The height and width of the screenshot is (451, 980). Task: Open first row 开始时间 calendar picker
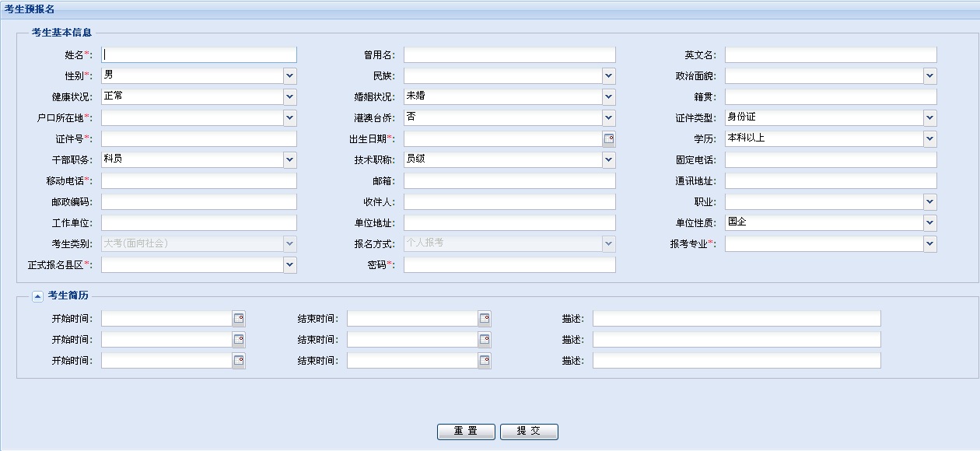click(x=239, y=319)
